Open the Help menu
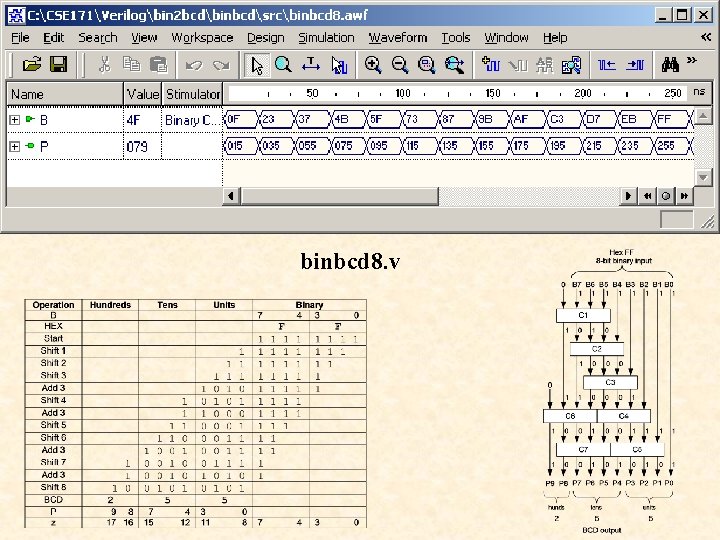The width and height of the screenshot is (720, 540). tap(555, 38)
